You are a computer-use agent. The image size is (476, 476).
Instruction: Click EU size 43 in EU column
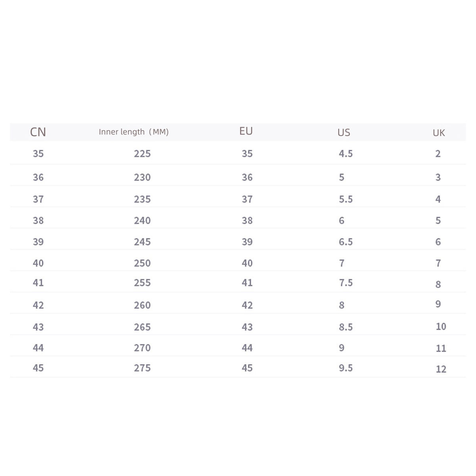pos(247,327)
